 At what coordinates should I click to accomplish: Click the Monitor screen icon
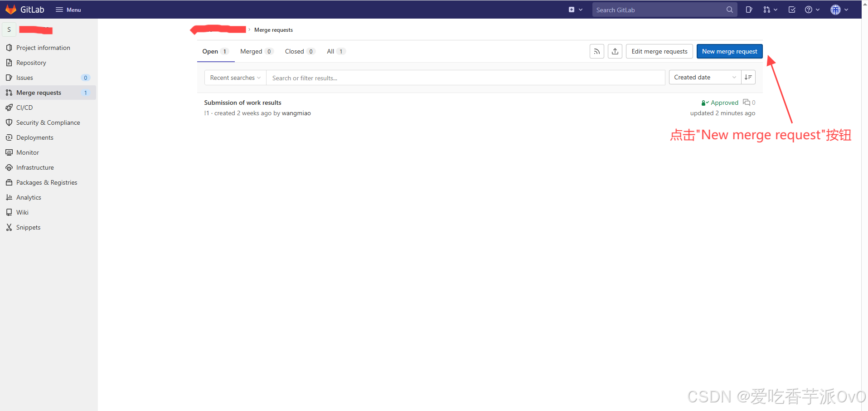point(9,152)
